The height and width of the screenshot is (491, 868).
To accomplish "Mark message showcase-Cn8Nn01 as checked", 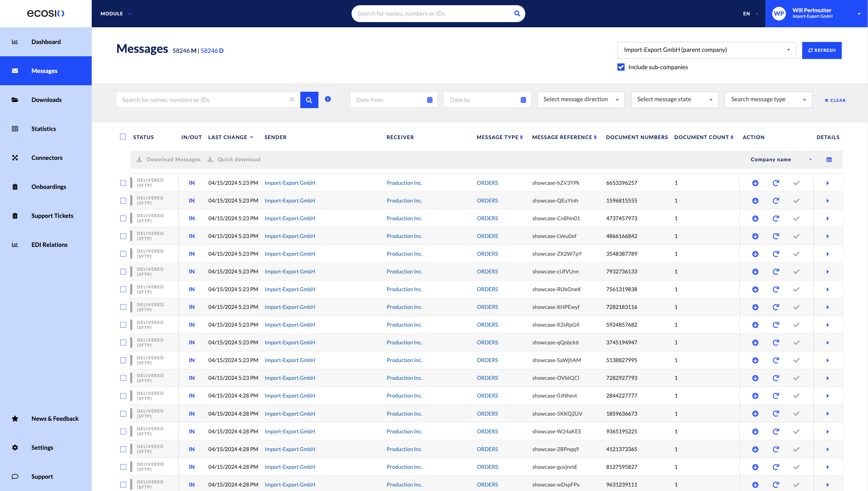I will 796,218.
